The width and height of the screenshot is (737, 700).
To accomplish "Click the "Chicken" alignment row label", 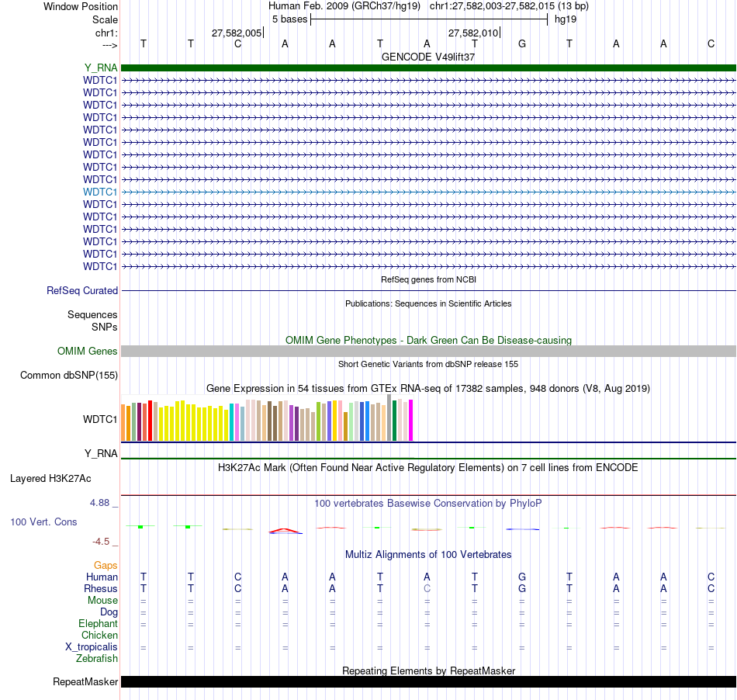I will point(99,635).
